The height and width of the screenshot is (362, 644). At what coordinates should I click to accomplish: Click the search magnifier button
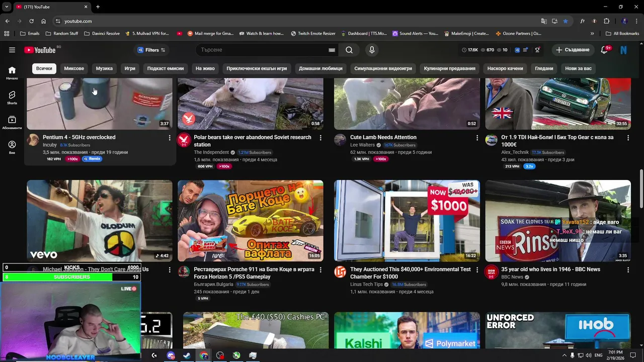click(x=349, y=50)
